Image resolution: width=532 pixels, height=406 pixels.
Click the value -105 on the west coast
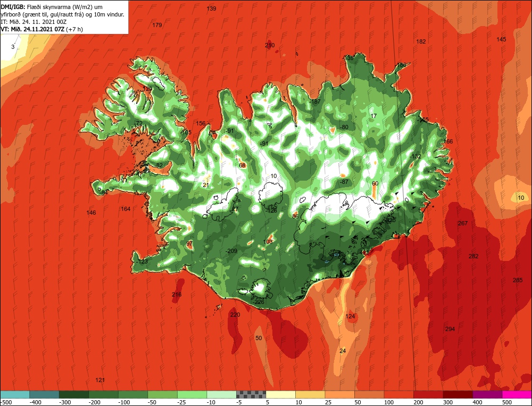coord(186,132)
